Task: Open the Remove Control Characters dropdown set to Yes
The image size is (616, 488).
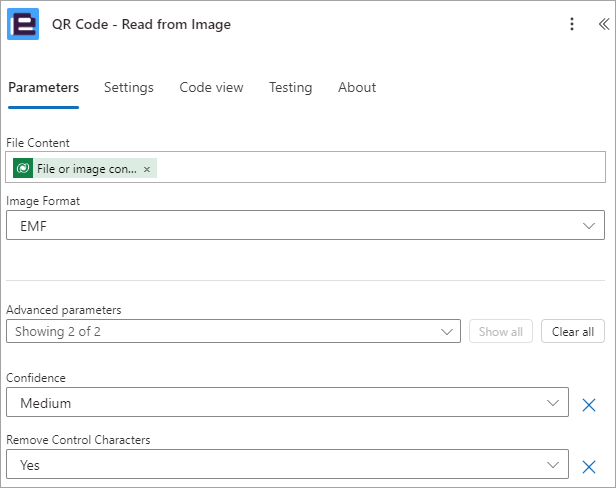Action: pos(287,464)
